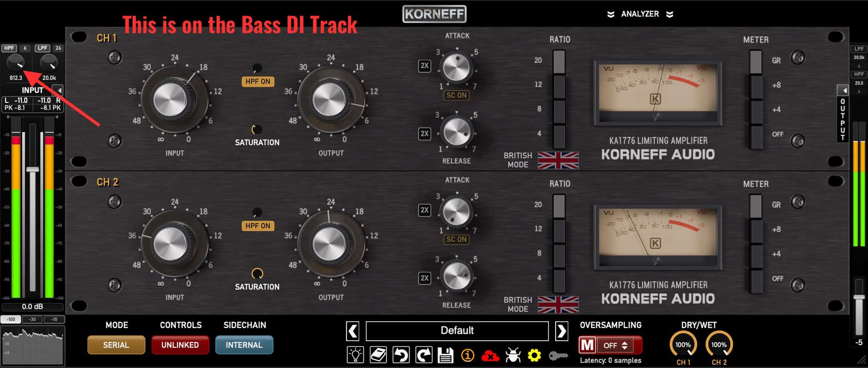Click the input gain fader handle
Viewport: 868px width, 368px height.
pos(32,169)
